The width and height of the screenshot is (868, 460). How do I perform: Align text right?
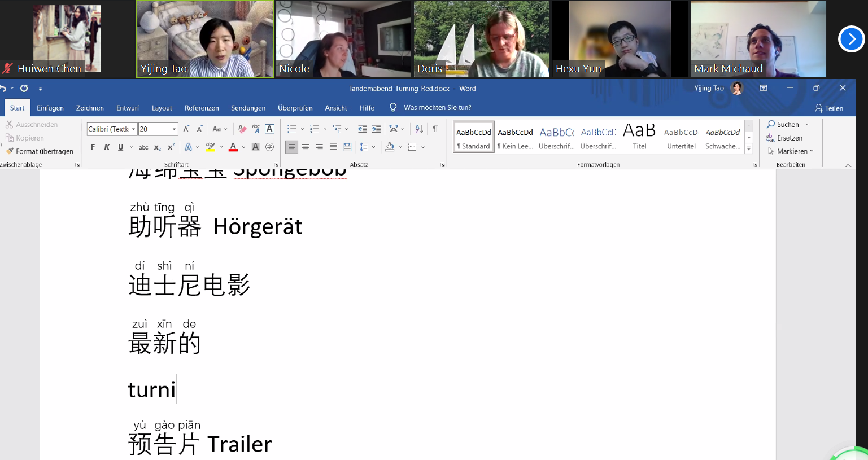320,147
